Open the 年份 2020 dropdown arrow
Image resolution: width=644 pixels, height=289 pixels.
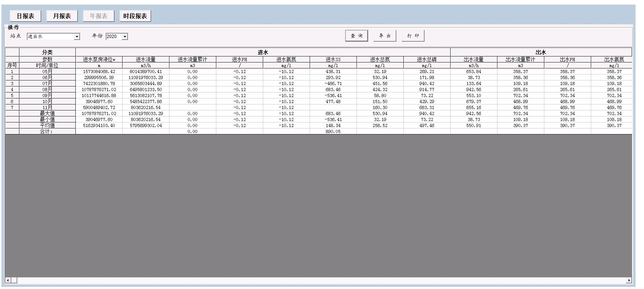point(125,37)
